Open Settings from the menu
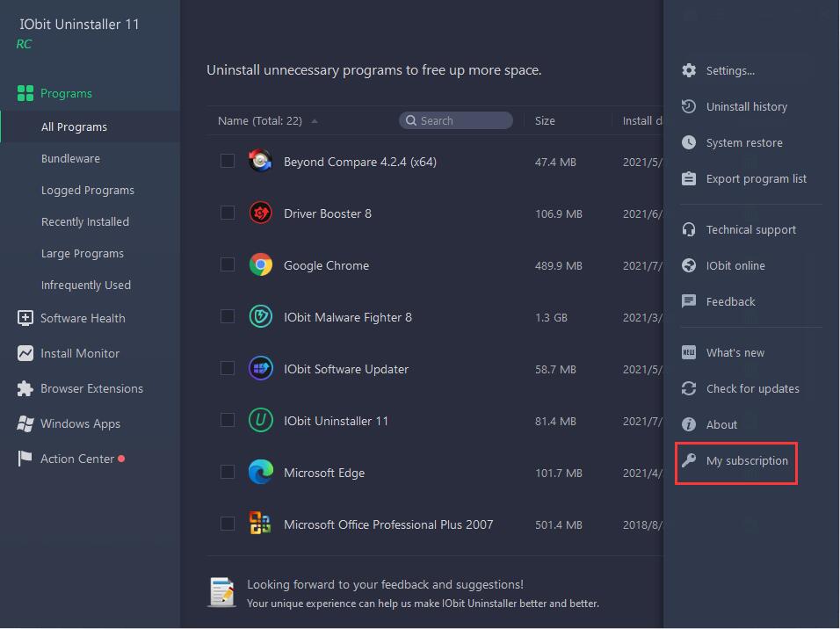Image resolution: width=840 pixels, height=629 pixels. pyautogui.click(x=729, y=70)
